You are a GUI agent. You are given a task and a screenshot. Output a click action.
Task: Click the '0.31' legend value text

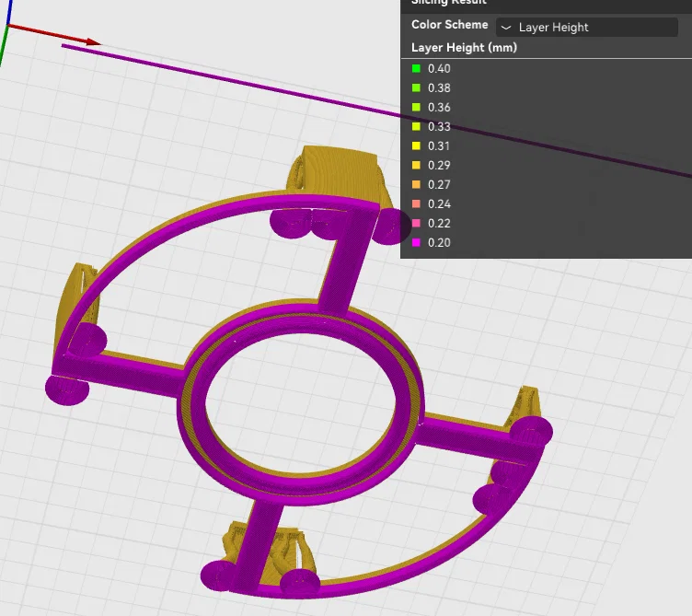pos(439,145)
